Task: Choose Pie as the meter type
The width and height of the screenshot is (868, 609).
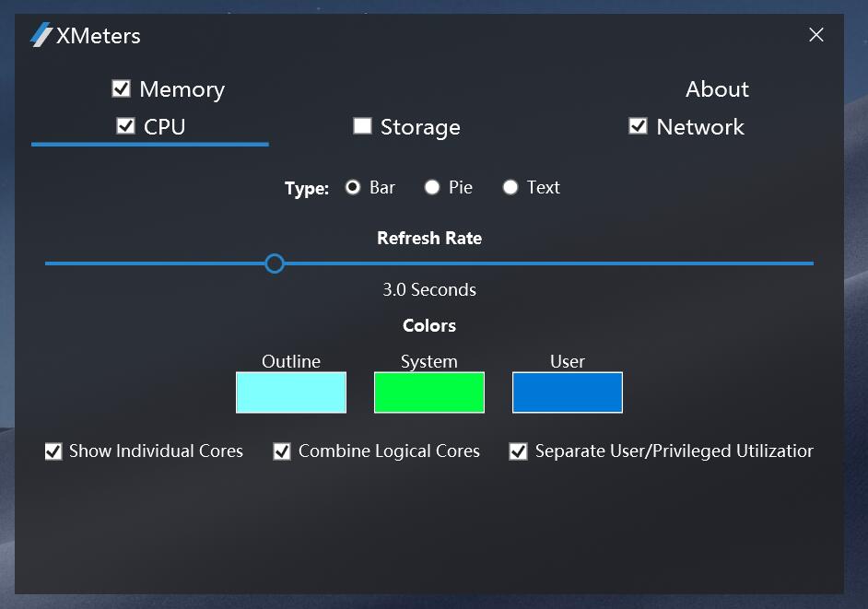Action: [x=432, y=187]
